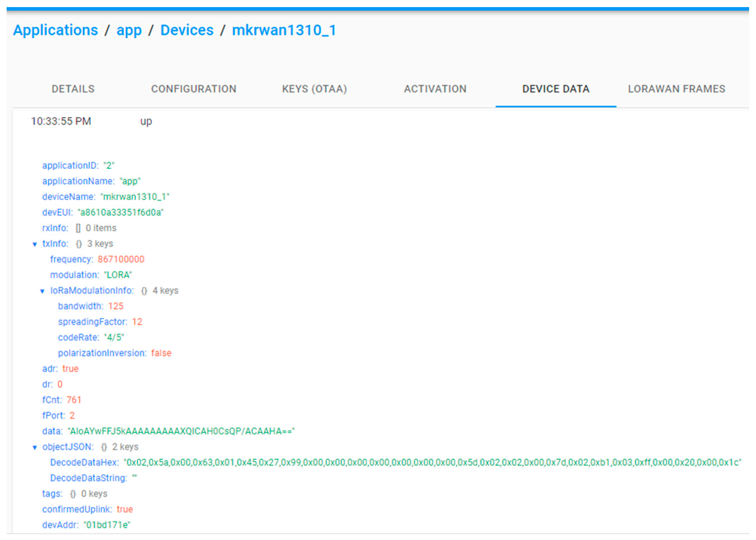Click the tags object braces icon
756x540 pixels.
point(73,494)
